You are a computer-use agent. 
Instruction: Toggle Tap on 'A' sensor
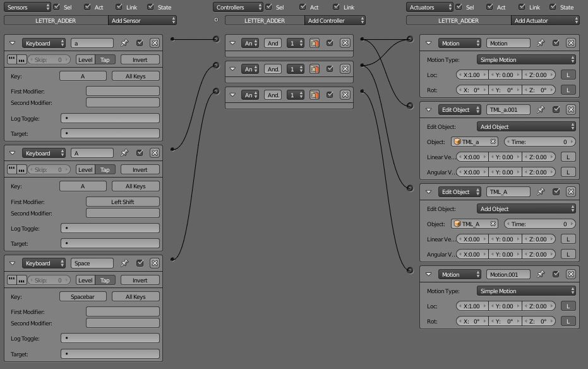point(105,169)
